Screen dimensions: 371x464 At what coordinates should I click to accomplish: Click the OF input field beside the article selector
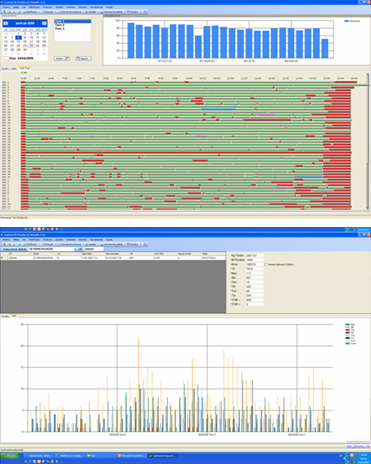pyautogui.click(x=94, y=249)
